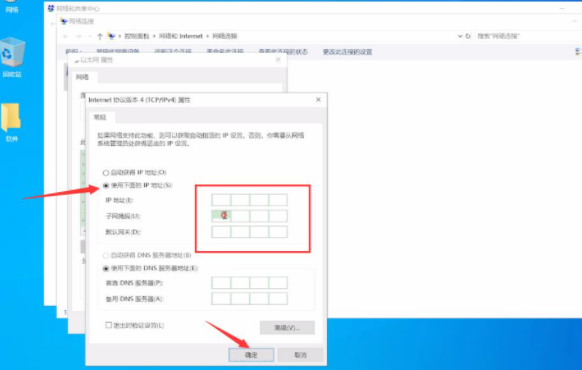Screen dimensions: 582x370
Task: Click 网络连接 in the address breadcrumb
Action: (224, 36)
